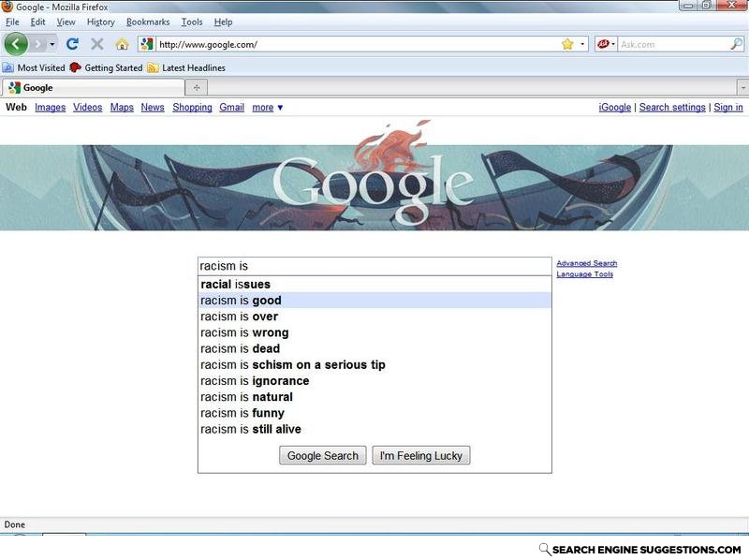Open the View menu

(x=66, y=22)
